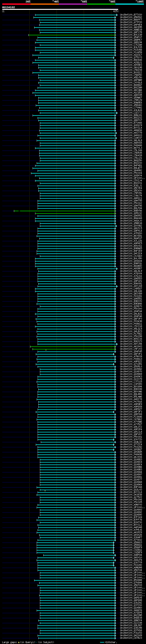This screenshot has width=146, height=644.
Task: Click green alignment bar of UniRef100_B8BY56
Action: 65,211
